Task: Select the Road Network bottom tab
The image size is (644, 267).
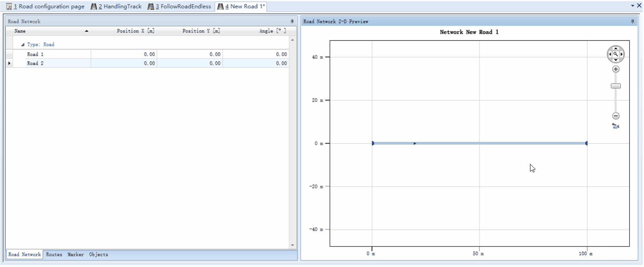Action: pos(25,255)
